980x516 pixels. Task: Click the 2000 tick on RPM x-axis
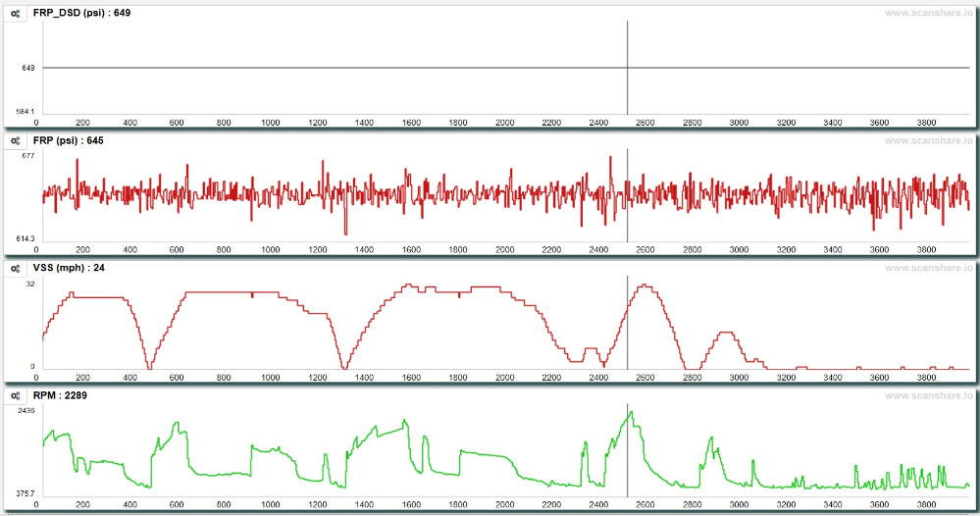pos(504,504)
